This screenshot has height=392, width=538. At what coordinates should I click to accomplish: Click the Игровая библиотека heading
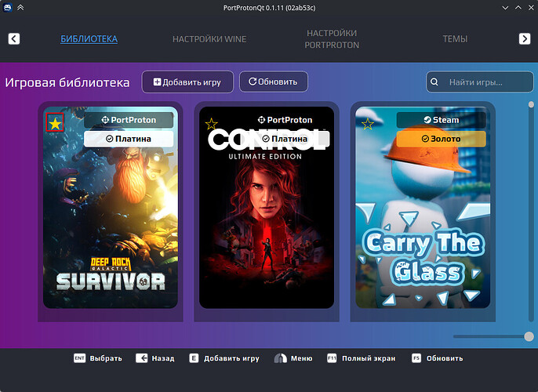point(67,82)
